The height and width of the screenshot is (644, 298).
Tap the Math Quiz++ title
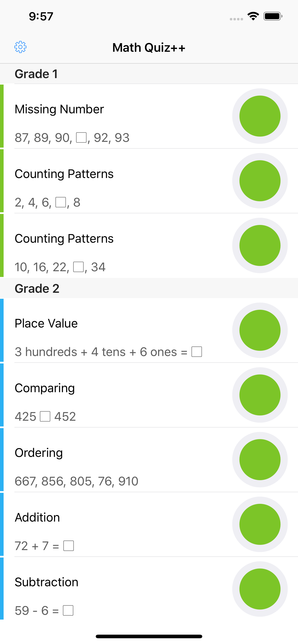[149, 47]
